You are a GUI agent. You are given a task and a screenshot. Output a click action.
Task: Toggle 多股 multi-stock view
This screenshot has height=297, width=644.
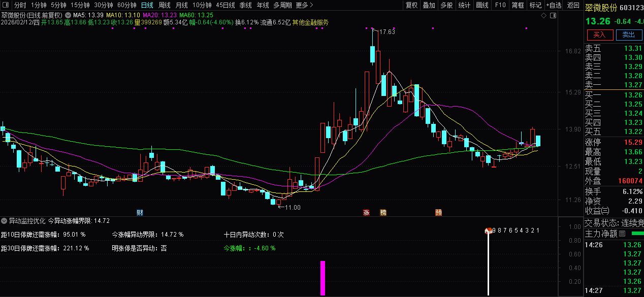coord(445,5)
